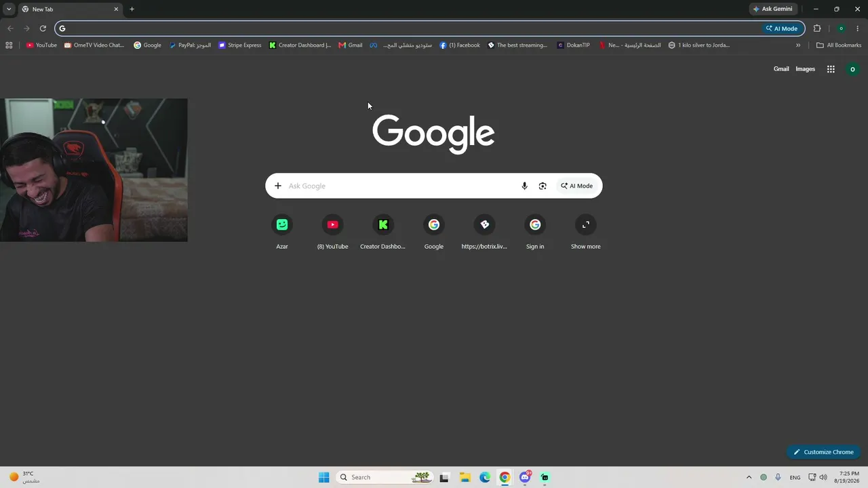Open the YouTube bookmark

point(41,45)
